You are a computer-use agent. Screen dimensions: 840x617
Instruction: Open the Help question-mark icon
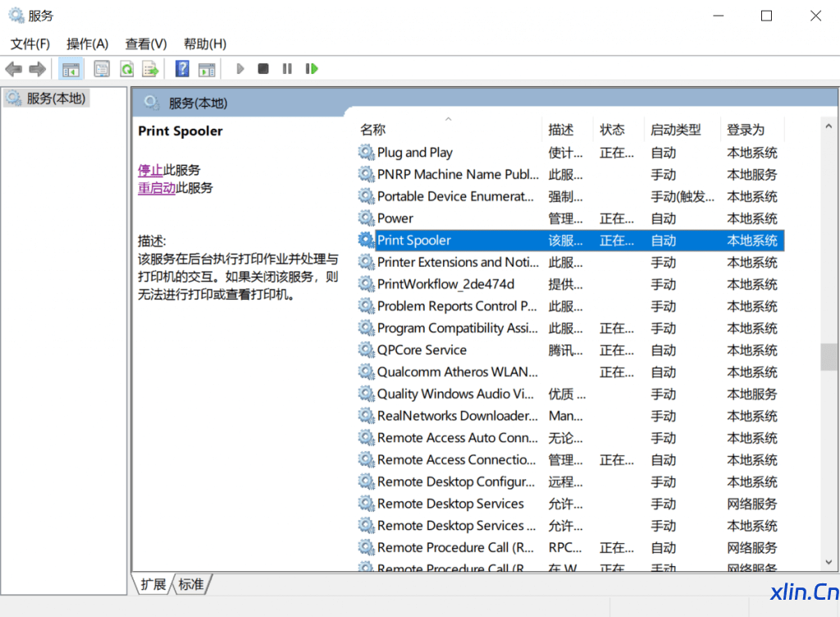pos(182,69)
